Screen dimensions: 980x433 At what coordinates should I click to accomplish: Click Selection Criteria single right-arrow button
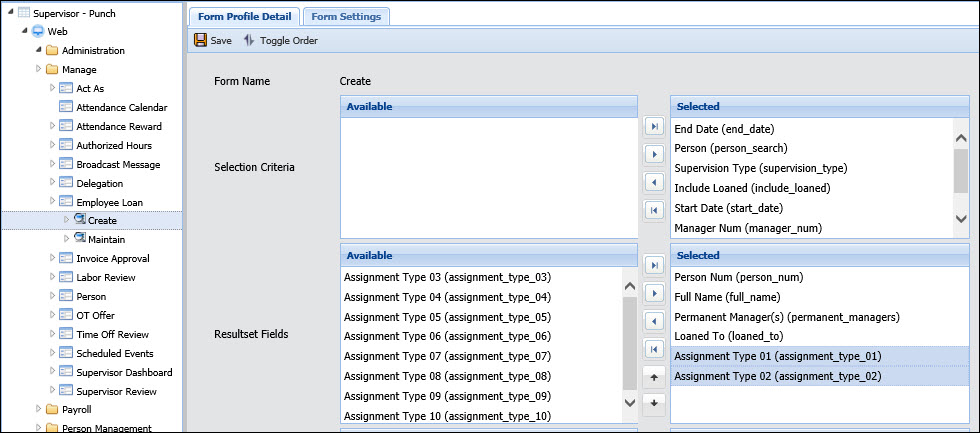[654, 155]
